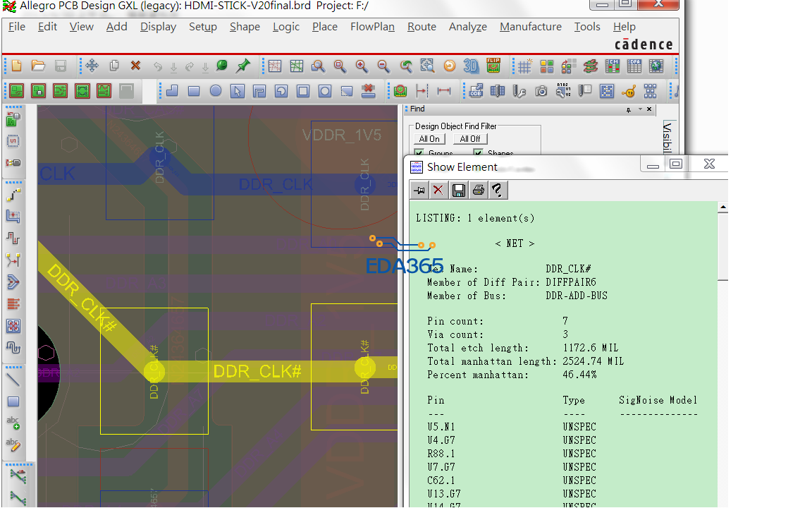Pin the Find panel with pushpin
Viewport: 812px width, 508px height.
tap(629, 109)
